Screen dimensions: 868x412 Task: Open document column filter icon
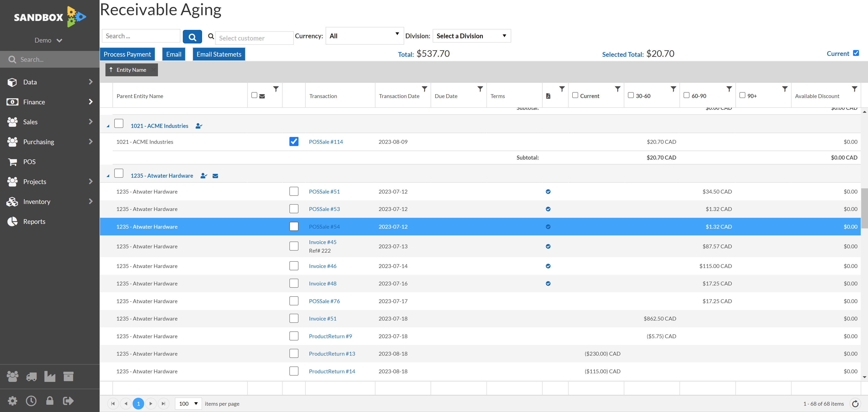coord(562,89)
